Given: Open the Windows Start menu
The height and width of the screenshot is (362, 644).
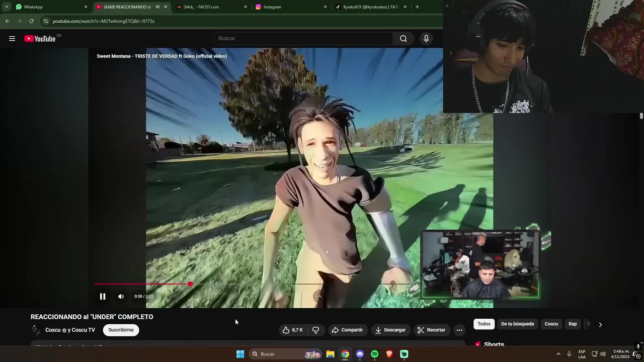Looking at the screenshot, I should [x=240, y=354].
